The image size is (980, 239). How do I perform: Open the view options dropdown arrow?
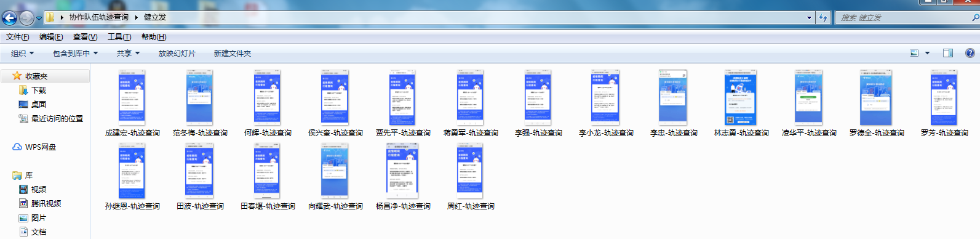[927, 54]
